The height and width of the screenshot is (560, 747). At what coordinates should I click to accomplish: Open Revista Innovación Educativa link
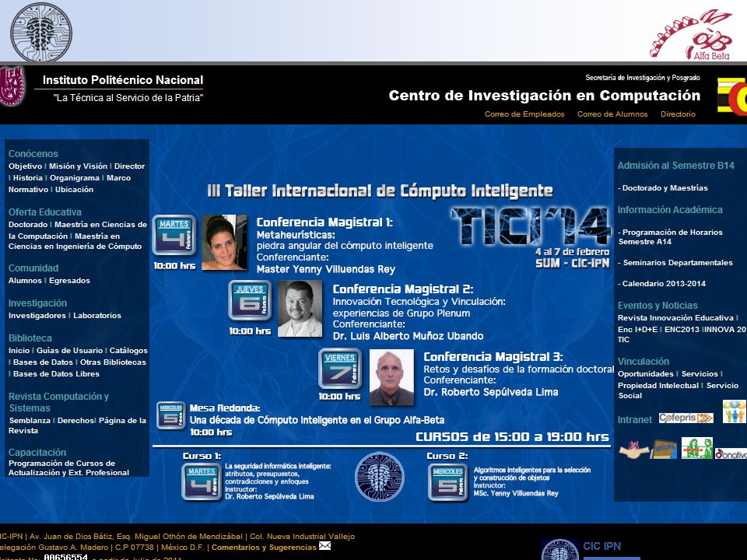(x=675, y=317)
